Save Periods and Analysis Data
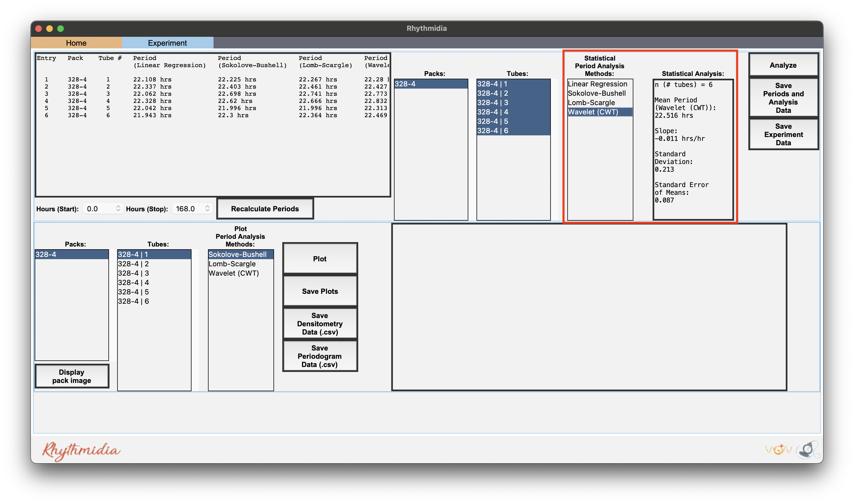 (783, 98)
